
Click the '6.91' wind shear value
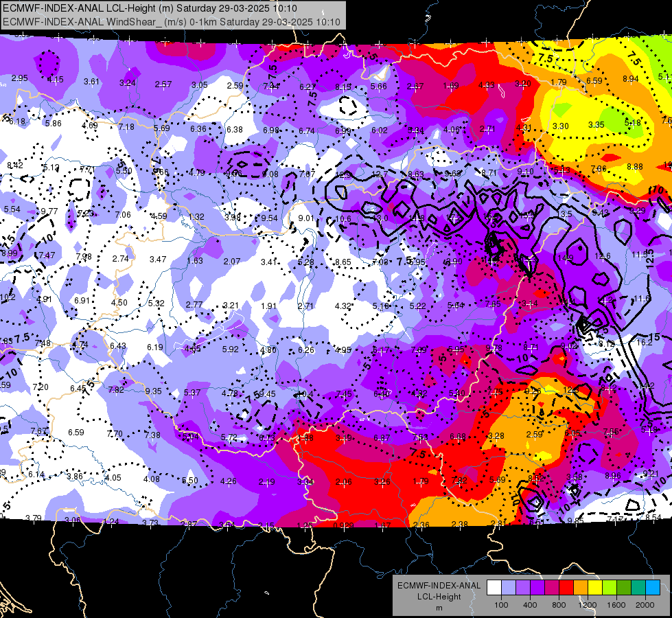[82, 301]
